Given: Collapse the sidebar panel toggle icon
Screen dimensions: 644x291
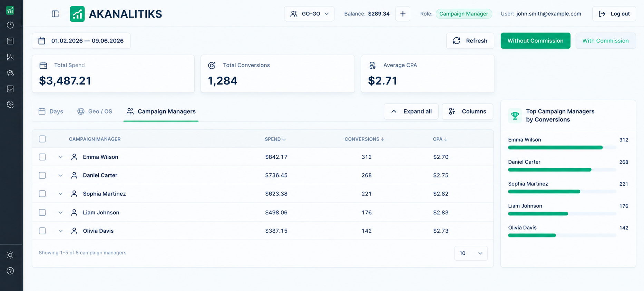Looking at the screenshot, I should [55, 14].
